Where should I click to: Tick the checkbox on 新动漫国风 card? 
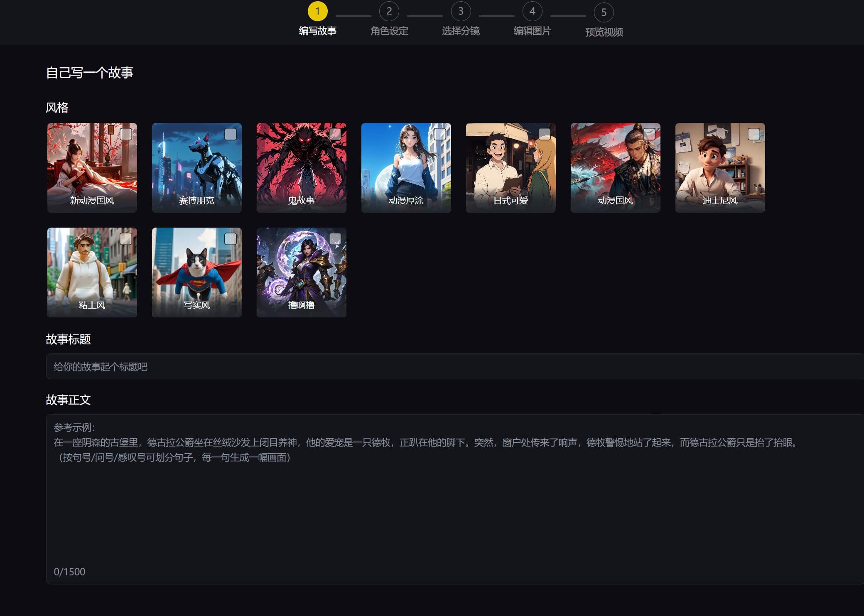pyautogui.click(x=126, y=134)
